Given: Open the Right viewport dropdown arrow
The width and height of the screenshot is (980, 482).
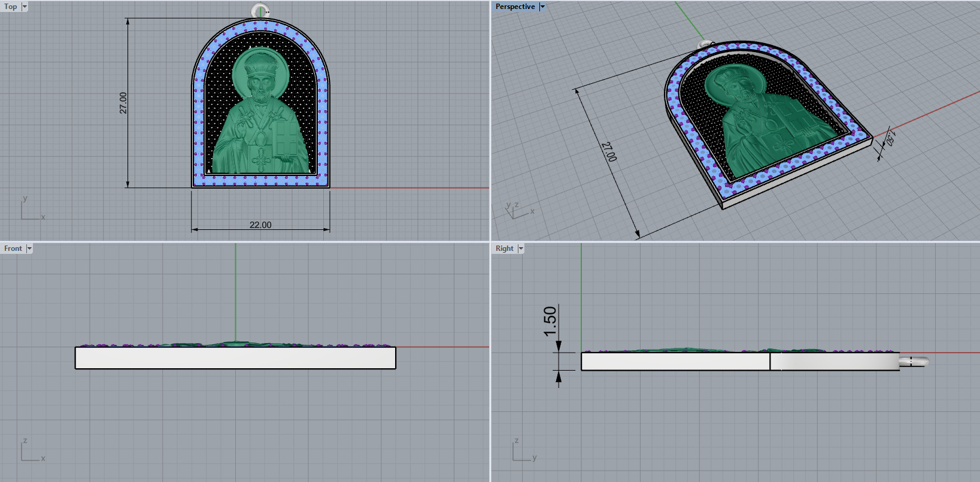Looking at the screenshot, I should pos(521,248).
